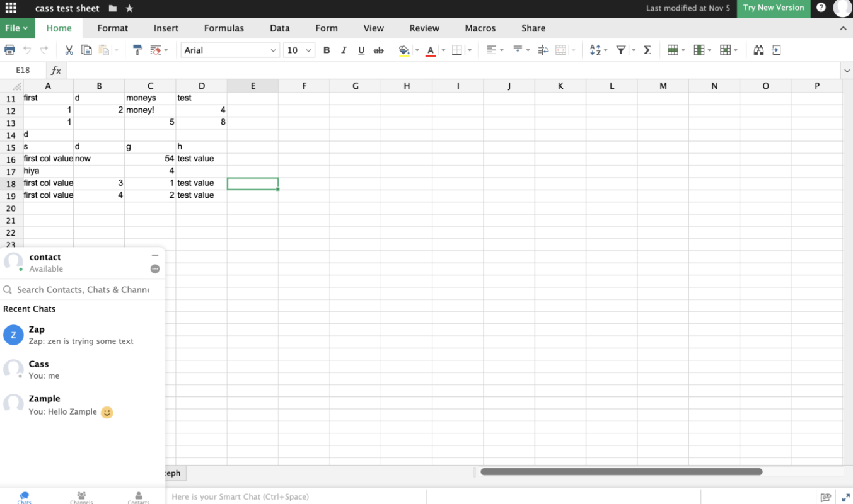The image size is (853, 504).
Task: Toggle bold formatting
Action: pos(327,50)
